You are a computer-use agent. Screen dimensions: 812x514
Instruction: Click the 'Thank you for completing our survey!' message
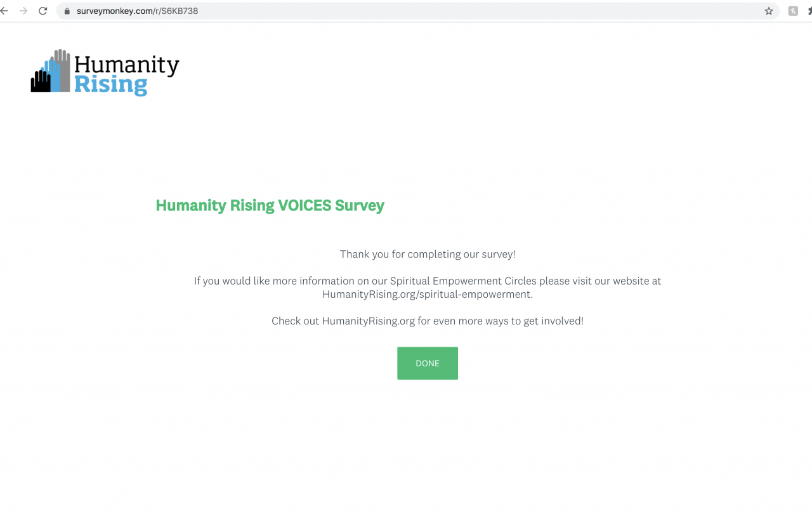(x=428, y=254)
